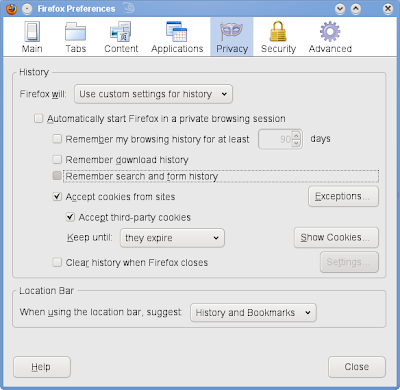The width and height of the screenshot is (400, 390).
Task: Open the Applications preferences pane icon
Action: point(177,32)
